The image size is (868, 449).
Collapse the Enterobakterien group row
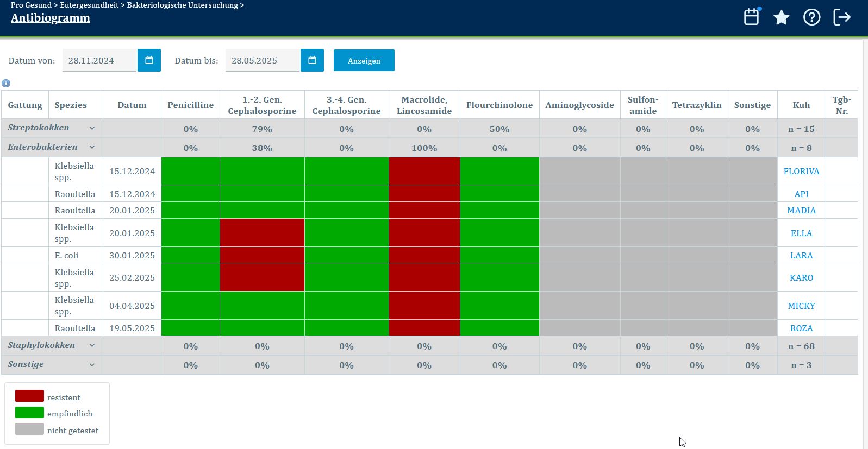(92, 147)
